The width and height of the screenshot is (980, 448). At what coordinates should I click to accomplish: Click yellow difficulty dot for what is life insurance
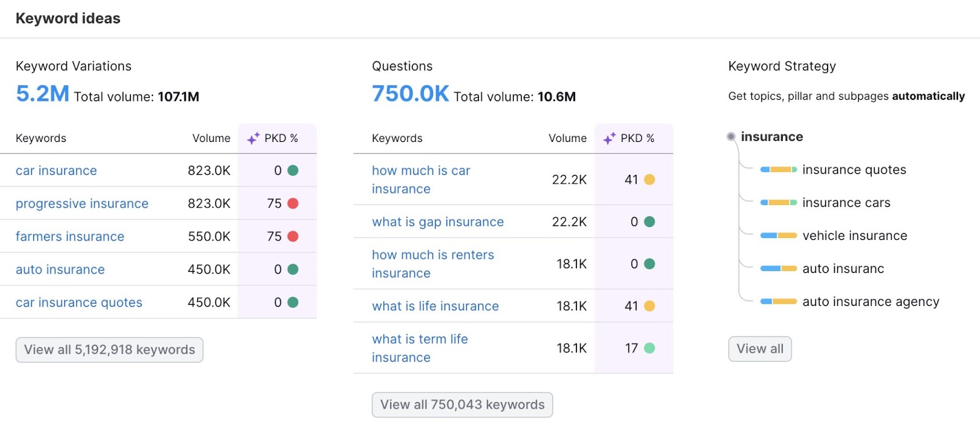coord(649,307)
